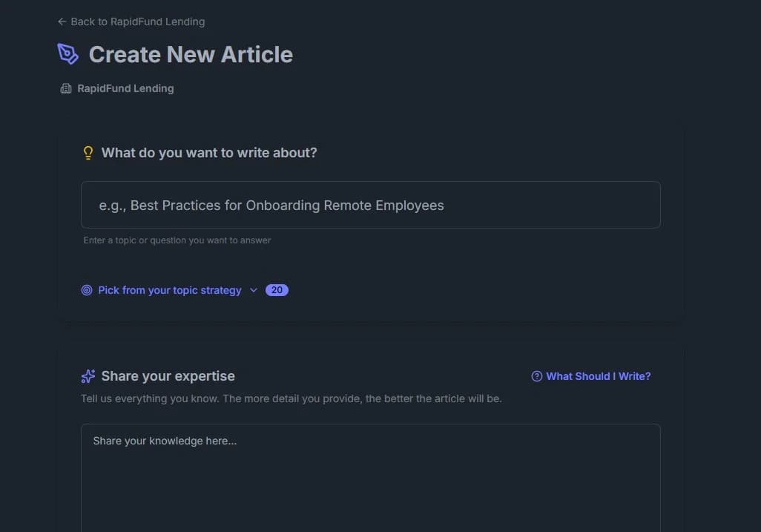Click the What do you want to write about heading
This screenshot has height=532, width=761.
click(210, 152)
